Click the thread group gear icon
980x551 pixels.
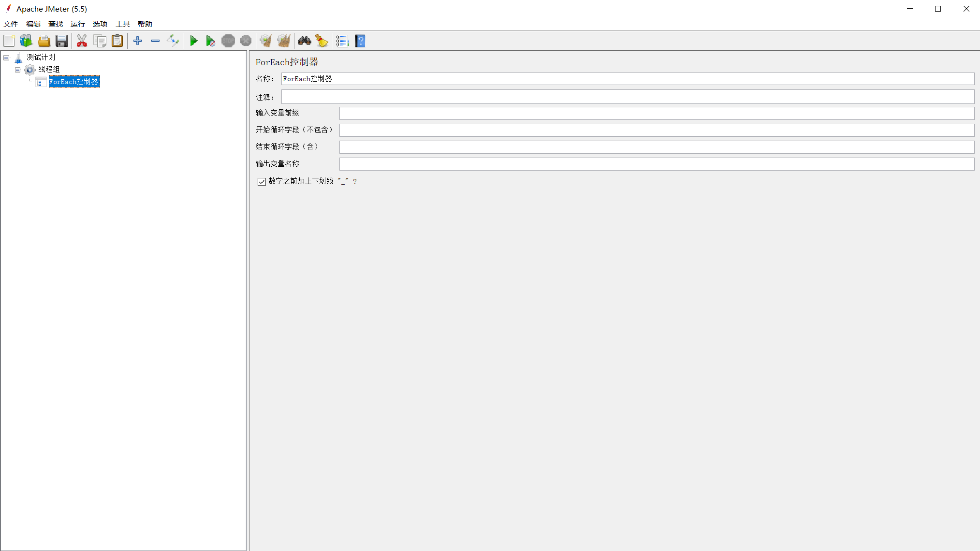(30, 70)
